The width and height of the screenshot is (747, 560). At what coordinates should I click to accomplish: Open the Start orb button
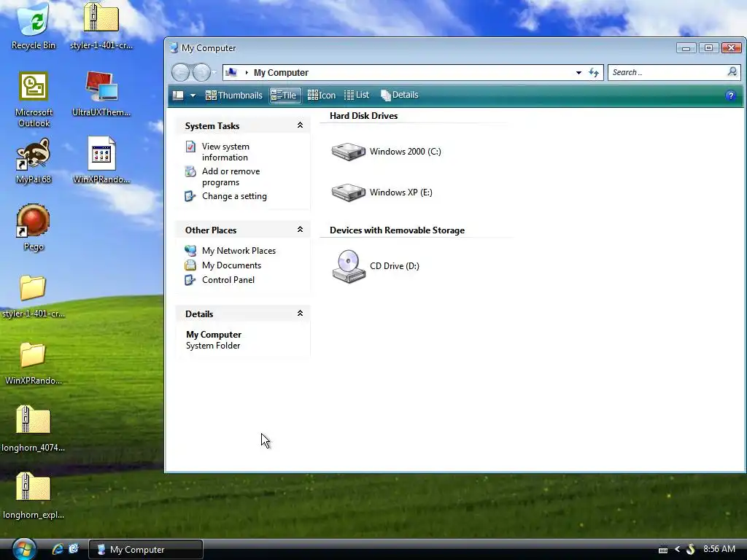24,549
